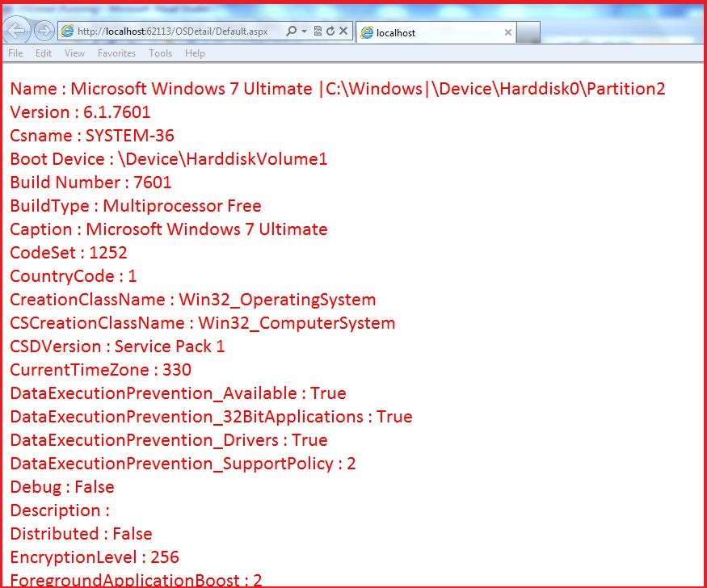Click the magnifier search icon in address bar
This screenshot has width=707, height=588.
pyautogui.click(x=291, y=31)
